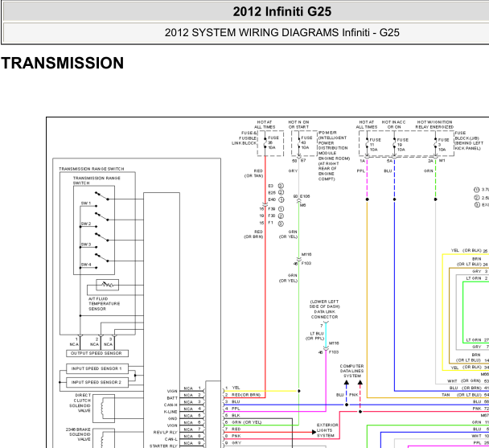The width and height of the screenshot is (489, 448).
Task: Click the arrowhead pointing to Exterior Lights System
Action: (314, 432)
